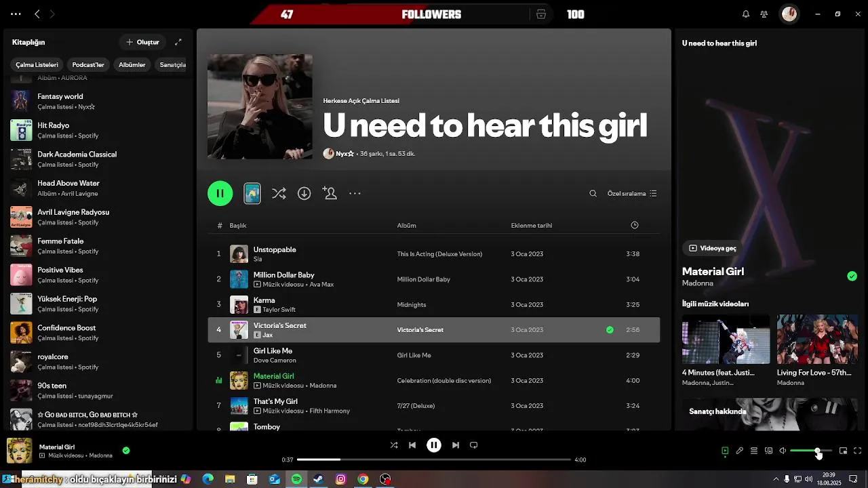868x488 pixels.
Task: Sort tracks by duration clock icon
Action: [635, 225]
